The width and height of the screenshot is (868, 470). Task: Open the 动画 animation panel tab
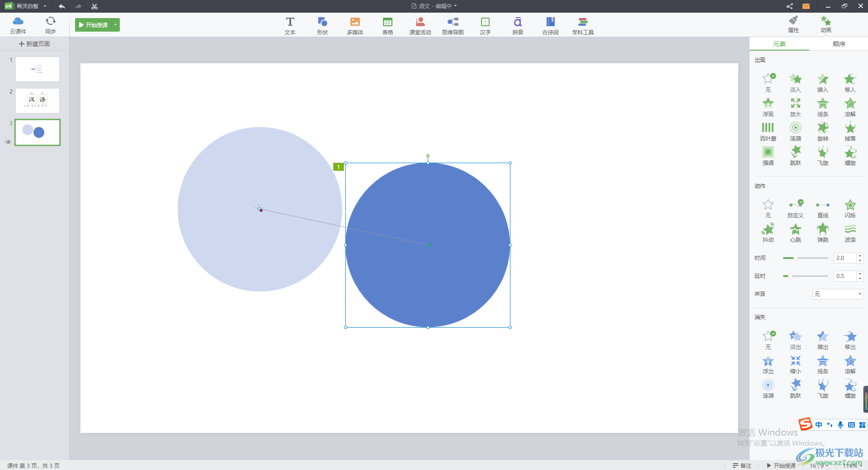coord(826,24)
